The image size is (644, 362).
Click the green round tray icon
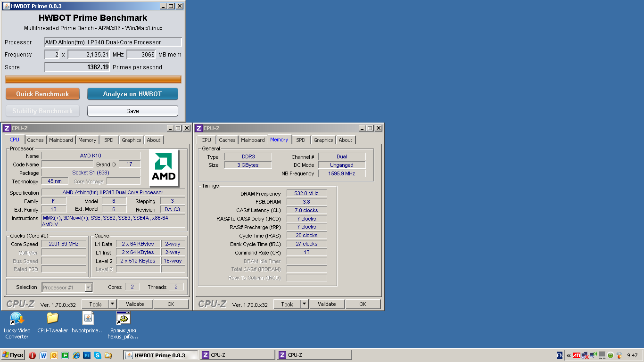(611, 355)
